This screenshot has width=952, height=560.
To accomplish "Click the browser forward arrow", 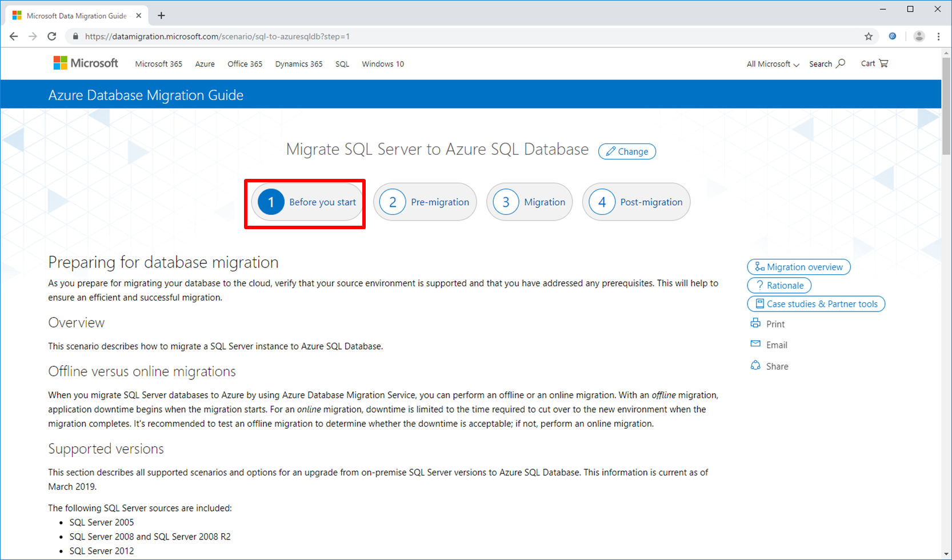I will click(x=33, y=37).
